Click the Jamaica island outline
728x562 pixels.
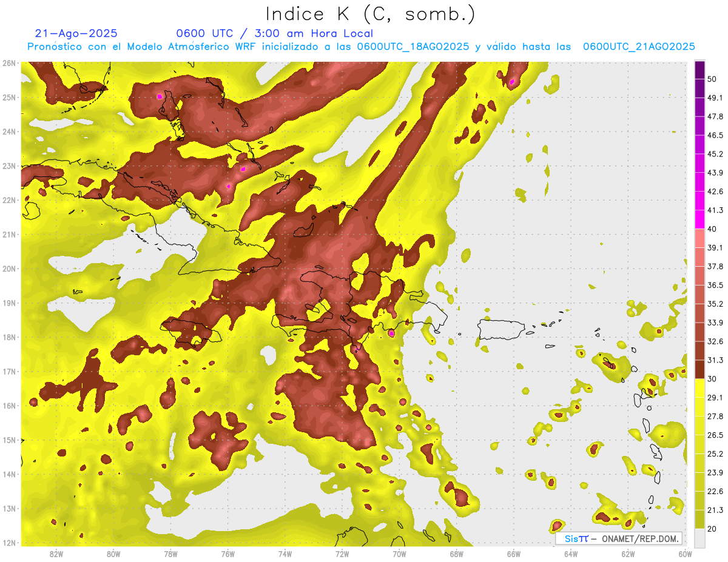[x=190, y=333]
